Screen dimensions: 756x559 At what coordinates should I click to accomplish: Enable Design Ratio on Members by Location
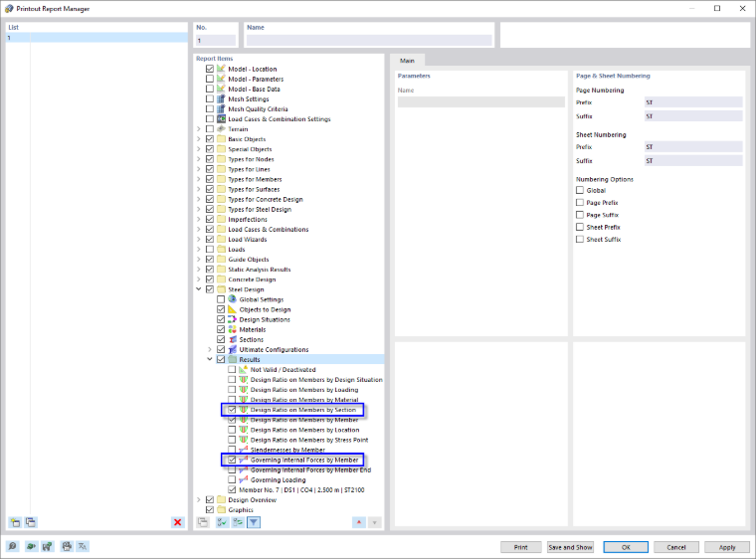pos(232,430)
